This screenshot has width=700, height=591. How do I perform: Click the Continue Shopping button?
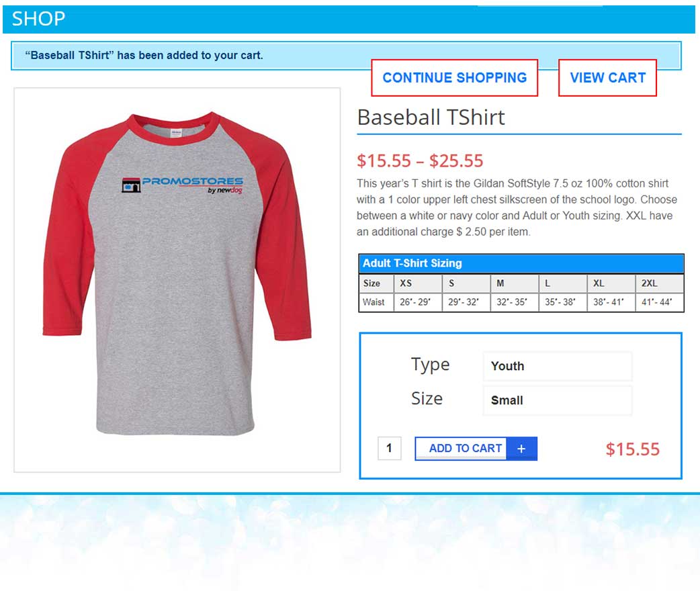(x=455, y=78)
